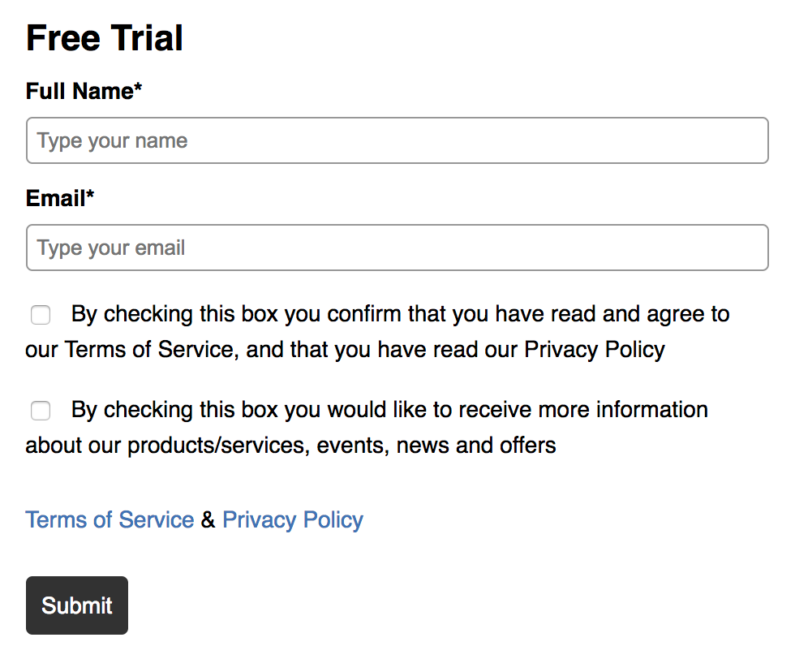Click the asterisk next to Full Name
The width and height of the screenshot is (795, 672).
tap(138, 88)
